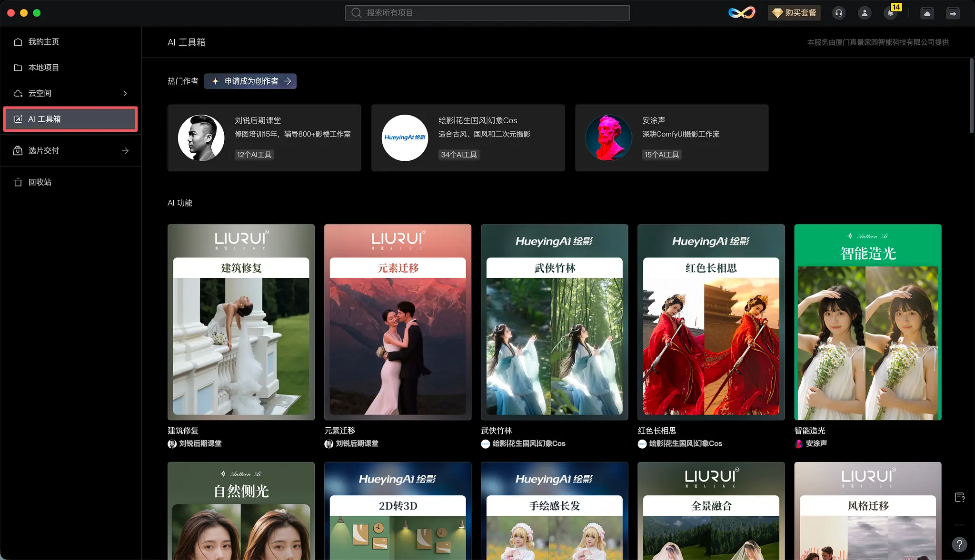Open the 智能造光 tool thumbnail
The height and width of the screenshot is (560, 975).
tap(867, 322)
